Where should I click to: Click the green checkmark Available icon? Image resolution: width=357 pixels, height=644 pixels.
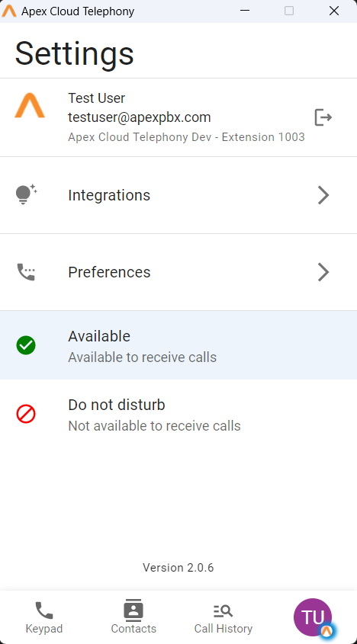[x=26, y=345]
